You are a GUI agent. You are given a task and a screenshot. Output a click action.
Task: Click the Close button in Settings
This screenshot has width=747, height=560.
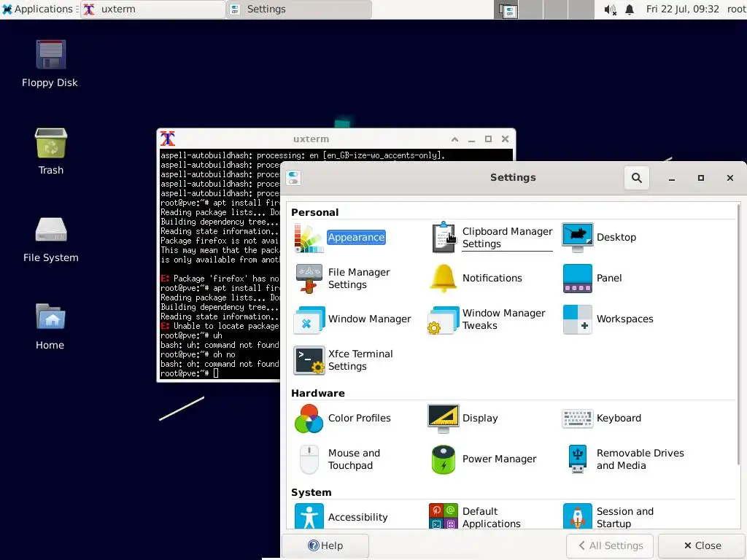click(703, 545)
